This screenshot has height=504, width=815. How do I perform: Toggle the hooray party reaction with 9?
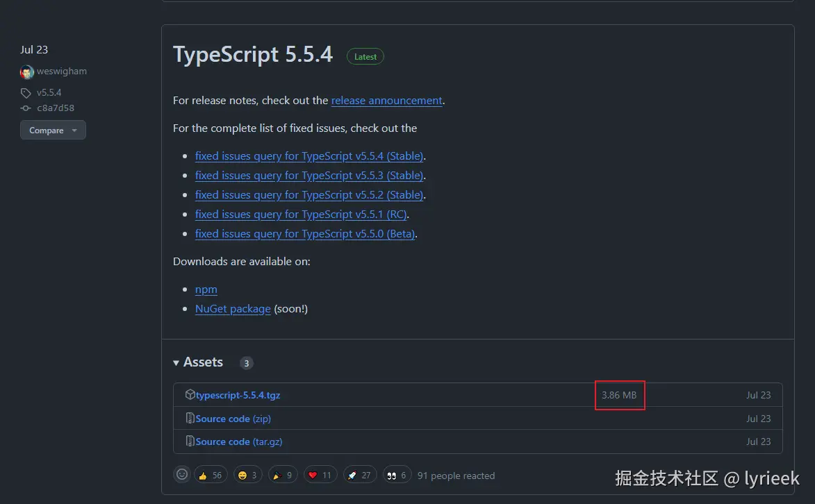click(283, 475)
